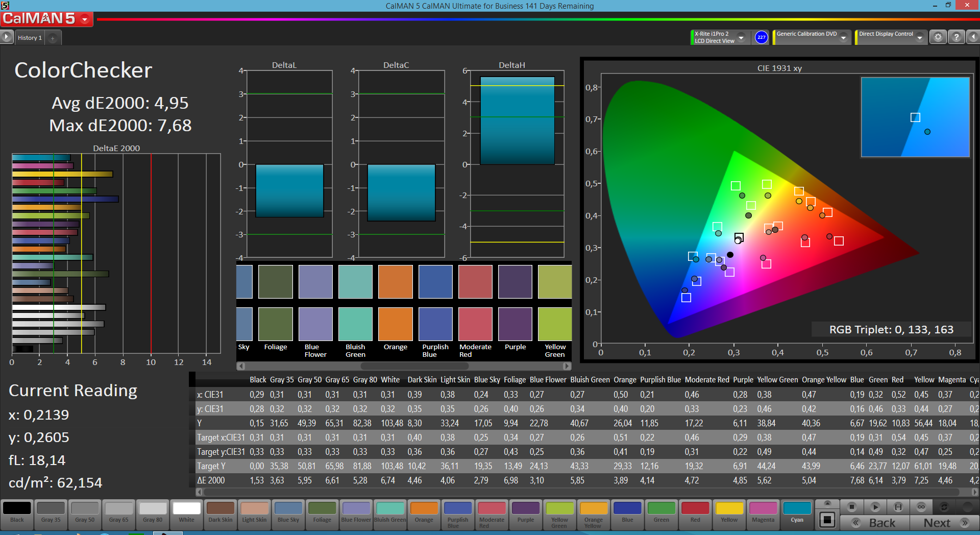Collapse the right panel arrow
Image resolution: width=980 pixels, height=535 pixels.
tap(973, 37)
